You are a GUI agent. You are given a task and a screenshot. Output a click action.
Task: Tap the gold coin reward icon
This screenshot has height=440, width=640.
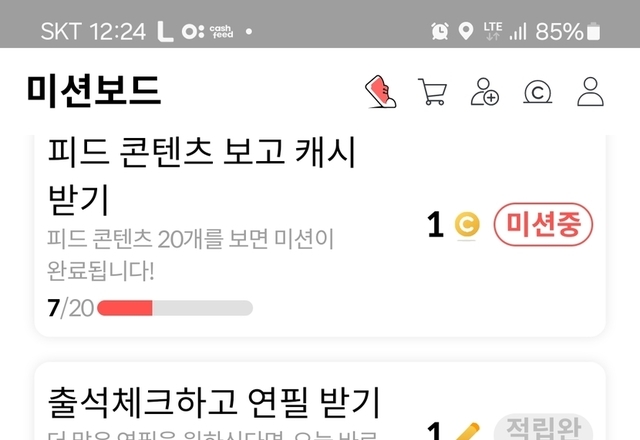point(467,224)
